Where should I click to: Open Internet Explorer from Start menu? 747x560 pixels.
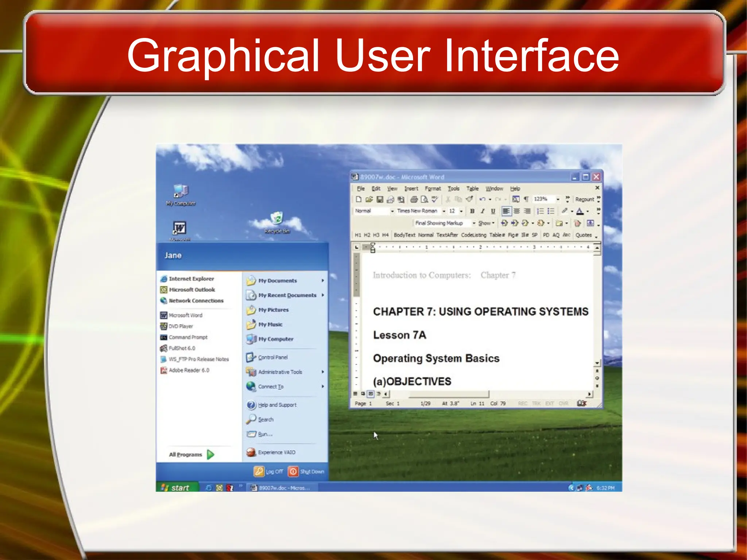187,279
